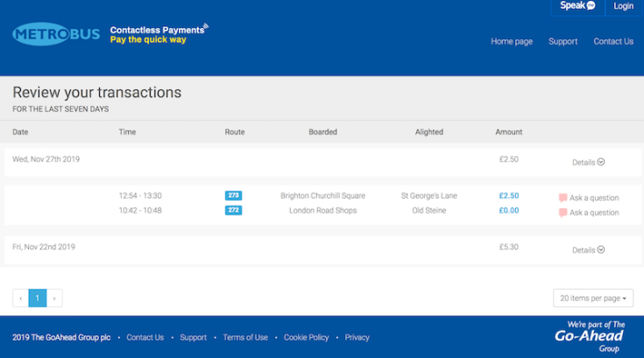Click the Metrobus logo
644x358 pixels.
(56, 35)
